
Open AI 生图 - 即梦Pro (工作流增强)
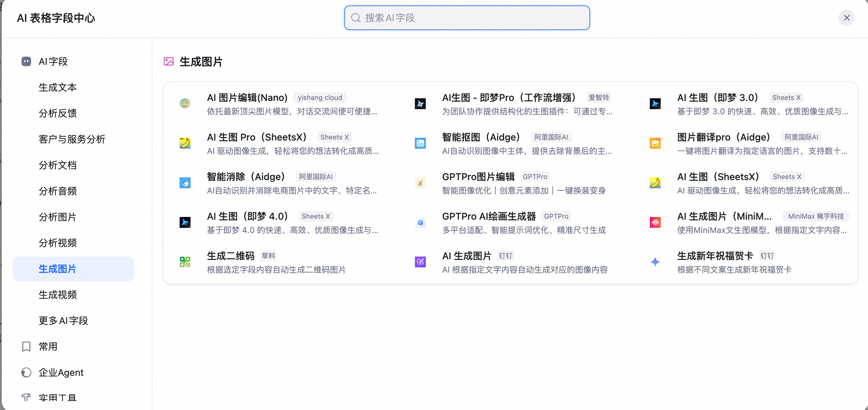pos(508,97)
